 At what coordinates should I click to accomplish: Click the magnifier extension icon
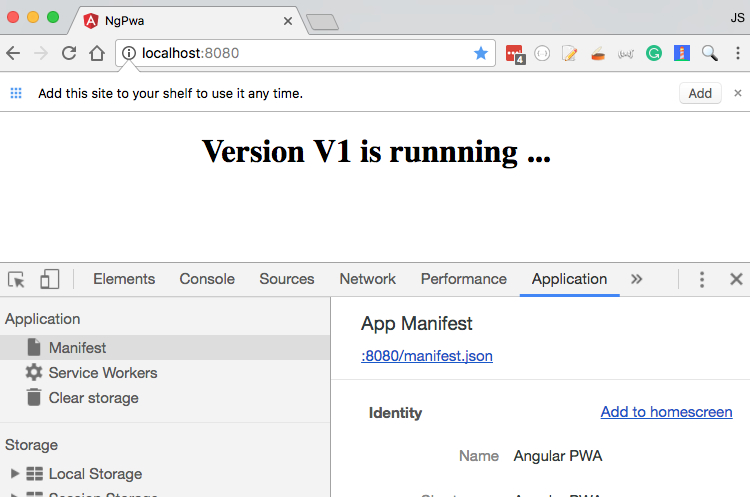point(709,53)
